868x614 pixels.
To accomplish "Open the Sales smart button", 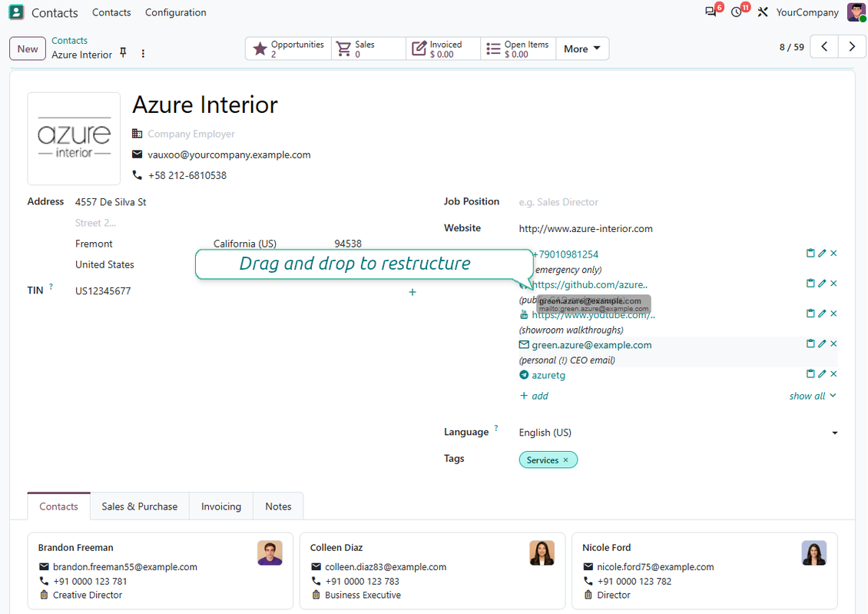I will coord(369,48).
